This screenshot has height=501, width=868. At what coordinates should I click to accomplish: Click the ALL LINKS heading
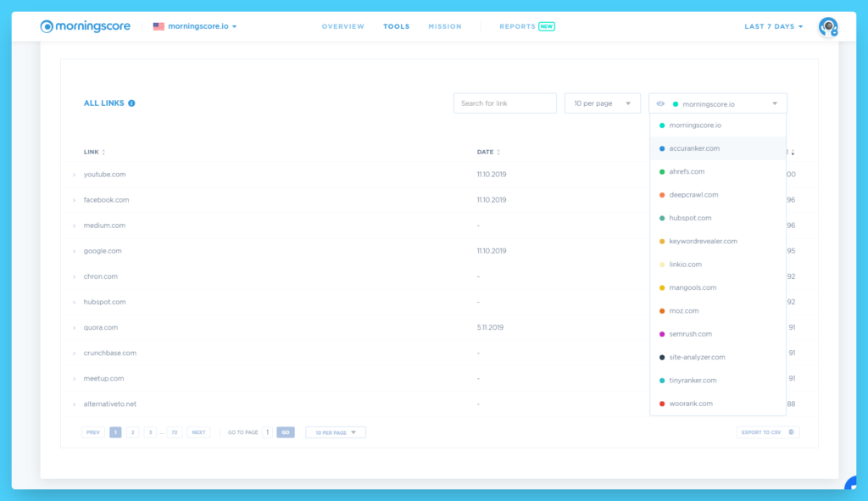[104, 103]
